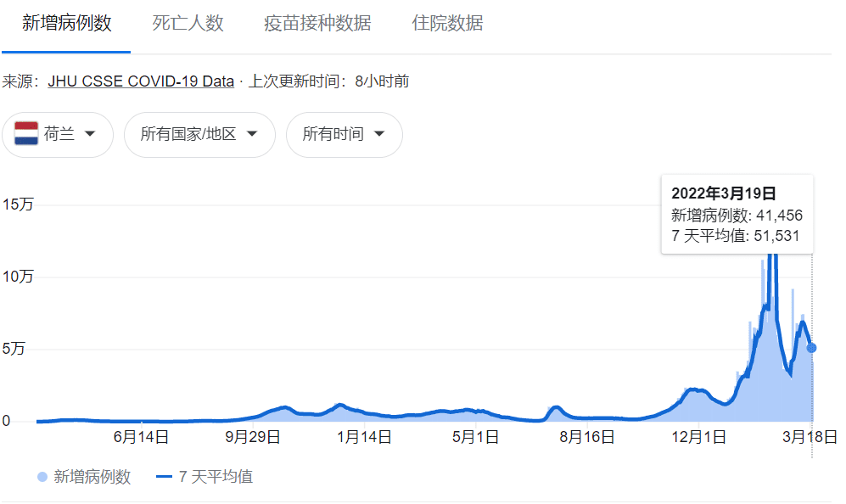Select the 9月29日 date on the axis
The width and height of the screenshot is (846, 504).
point(253,438)
